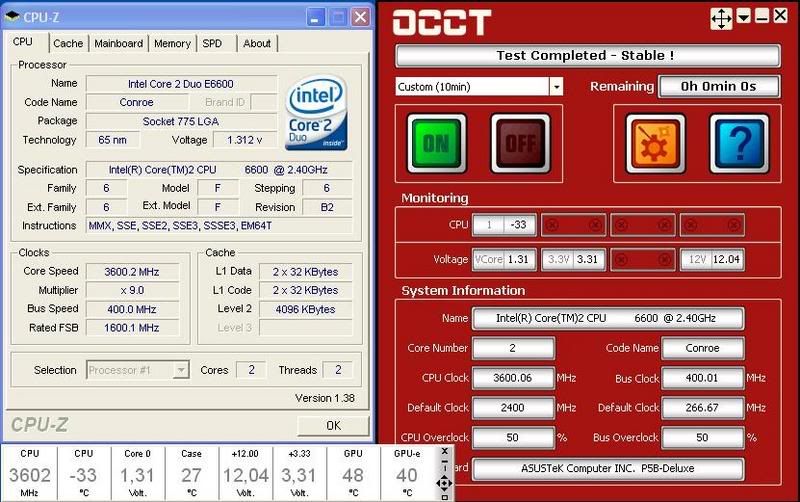
Task: Click the Multiplier x 9.0 value
Action: point(133,290)
